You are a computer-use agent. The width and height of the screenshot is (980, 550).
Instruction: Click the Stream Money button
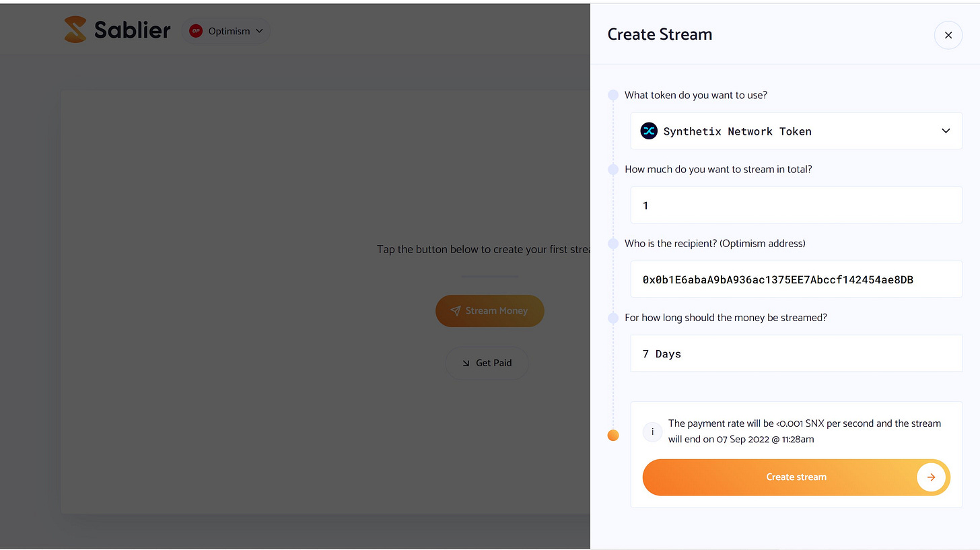point(490,311)
